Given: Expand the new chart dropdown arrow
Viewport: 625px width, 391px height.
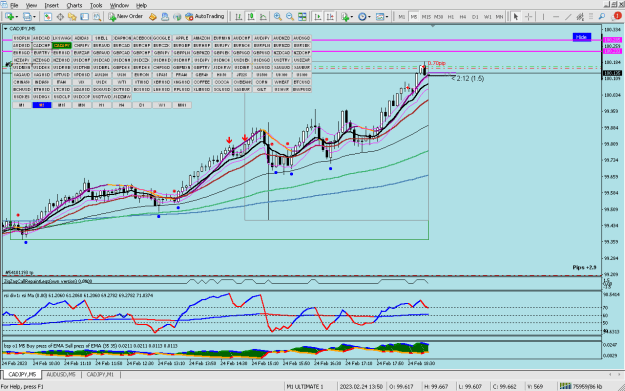Looking at the screenshot, I should [x=16, y=17].
